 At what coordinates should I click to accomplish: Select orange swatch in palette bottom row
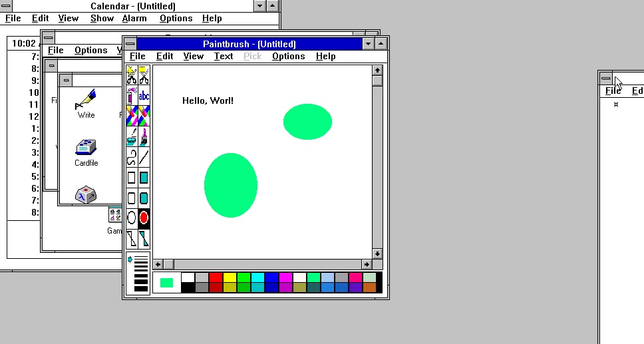[x=369, y=287]
